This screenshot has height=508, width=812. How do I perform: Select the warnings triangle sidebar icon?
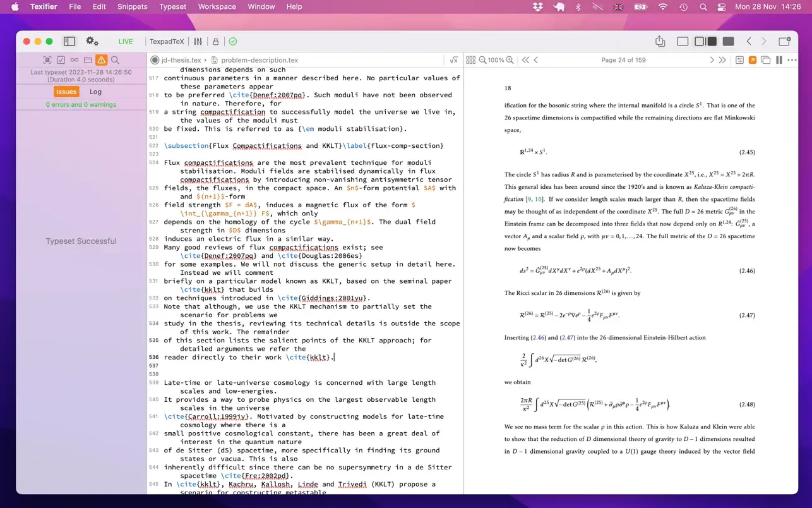pyautogui.click(x=101, y=60)
